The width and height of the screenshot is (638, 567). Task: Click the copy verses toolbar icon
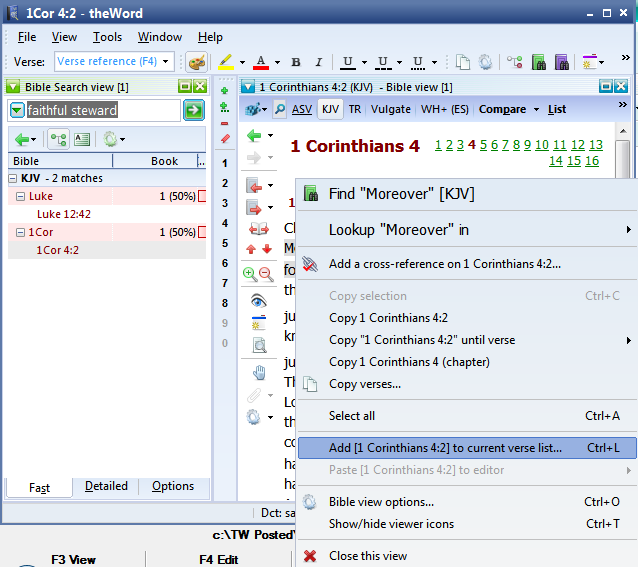click(463, 62)
